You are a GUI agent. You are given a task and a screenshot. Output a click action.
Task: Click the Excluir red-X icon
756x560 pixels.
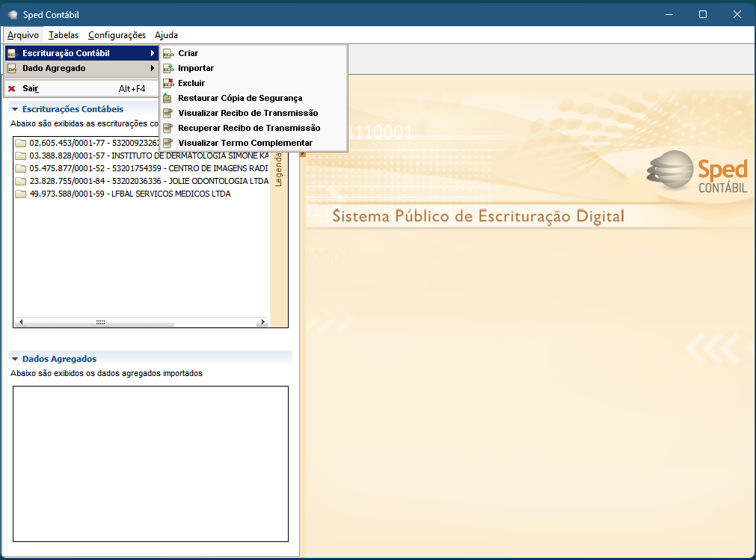(168, 84)
